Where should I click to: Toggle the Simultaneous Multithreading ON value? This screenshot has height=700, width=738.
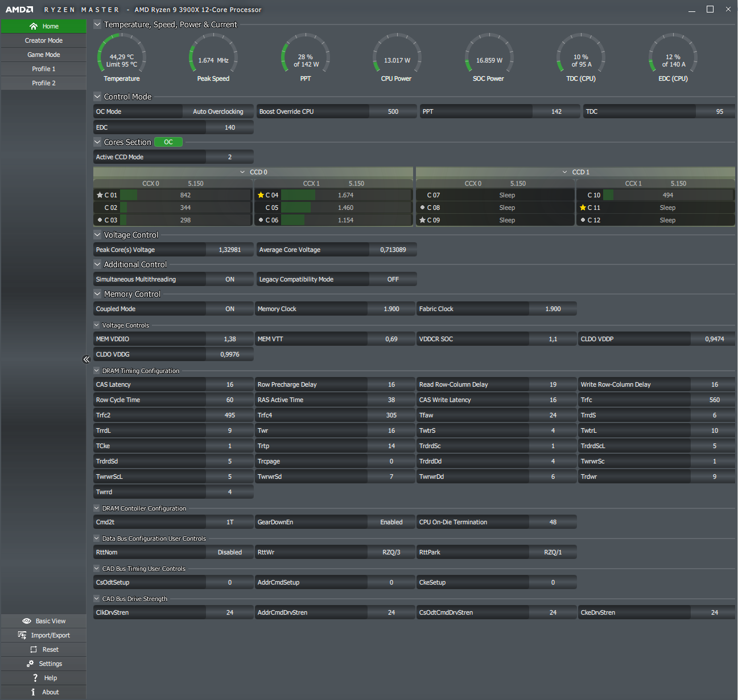pyautogui.click(x=230, y=279)
